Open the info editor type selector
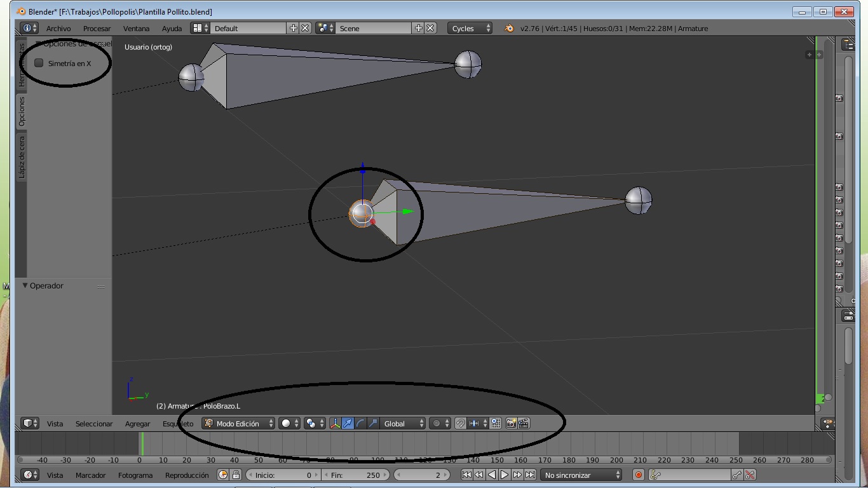This screenshot has height=488, width=868. [x=29, y=29]
